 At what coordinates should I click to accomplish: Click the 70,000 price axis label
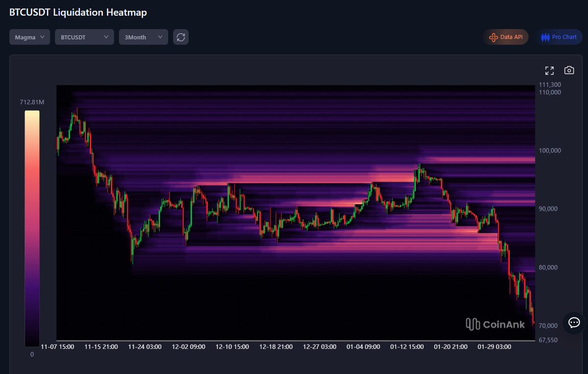(548, 325)
